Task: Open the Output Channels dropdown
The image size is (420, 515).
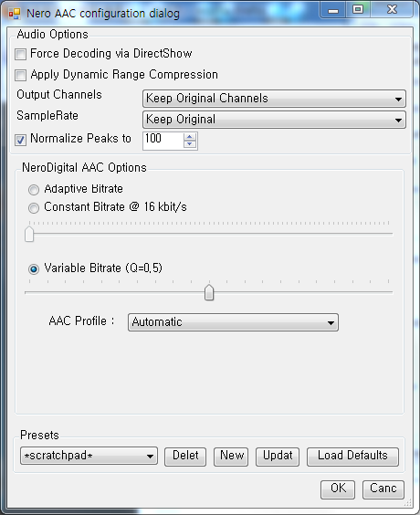Action: pos(274,99)
